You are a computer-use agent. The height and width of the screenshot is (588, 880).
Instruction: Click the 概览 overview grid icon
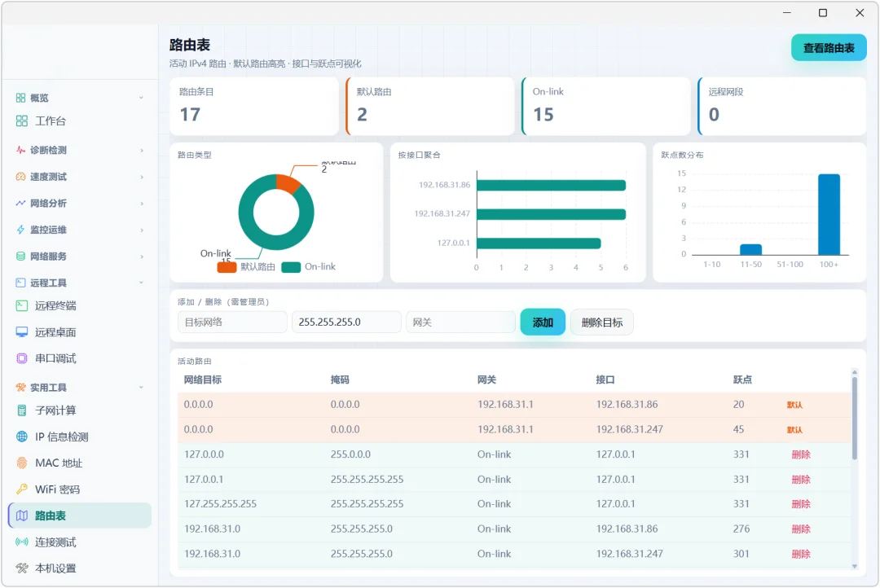click(20, 99)
